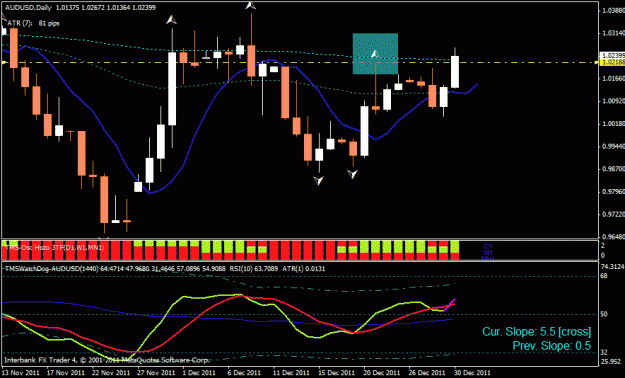Click the 20 Dec 2011 date label
The image size is (625, 378).
point(383,373)
